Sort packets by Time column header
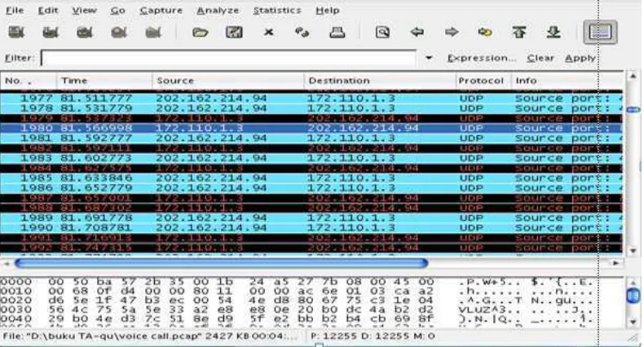644x347 pixels. pyautogui.click(x=104, y=81)
